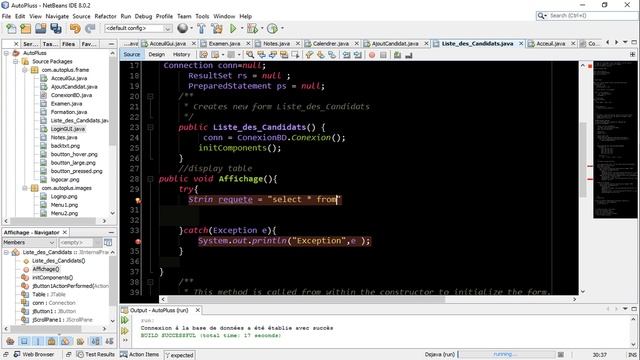Screen dimensions: 640x360
Task: Click the Redo arrow icon
Action: tap(90, 29)
